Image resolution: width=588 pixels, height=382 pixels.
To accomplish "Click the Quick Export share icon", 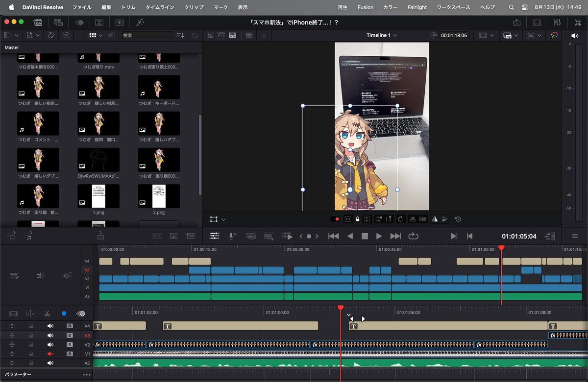I will (x=516, y=23).
